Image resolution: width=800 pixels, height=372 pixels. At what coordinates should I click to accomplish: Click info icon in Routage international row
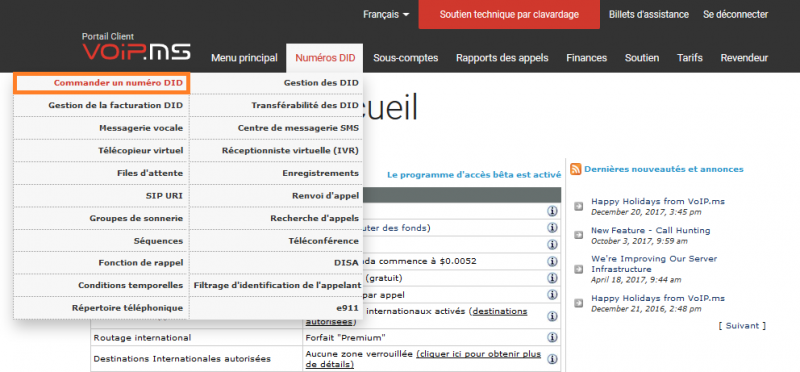[x=552, y=337]
